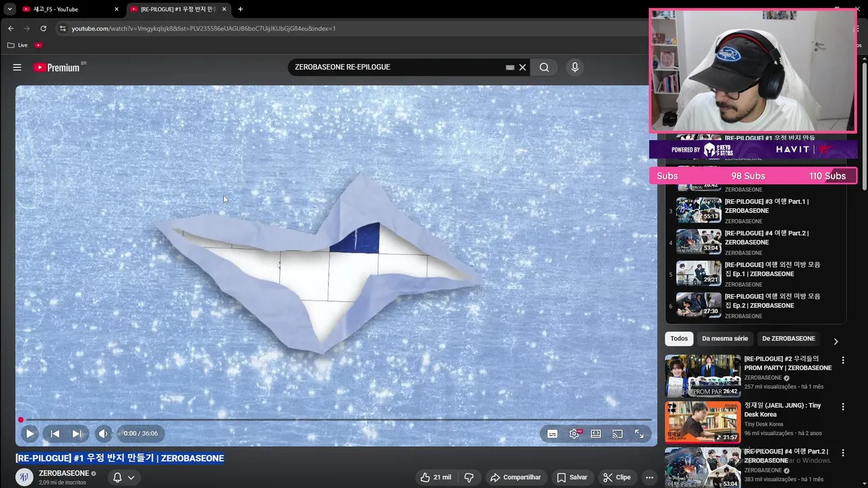Open a new browser tab
This screenshot has height=488, width=868.
[240, 9]
